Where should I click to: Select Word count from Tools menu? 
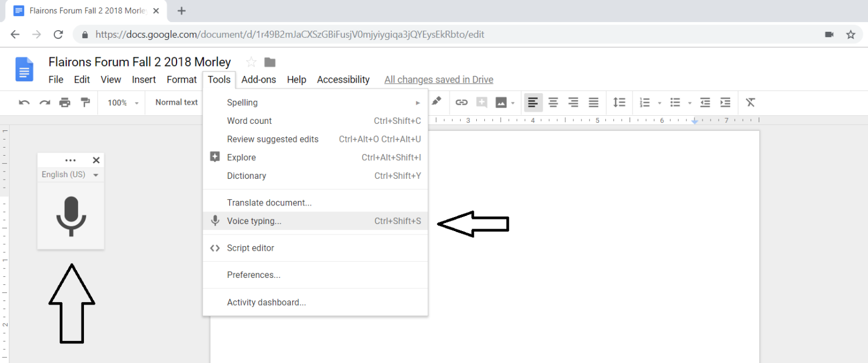(x=315, y=121)
